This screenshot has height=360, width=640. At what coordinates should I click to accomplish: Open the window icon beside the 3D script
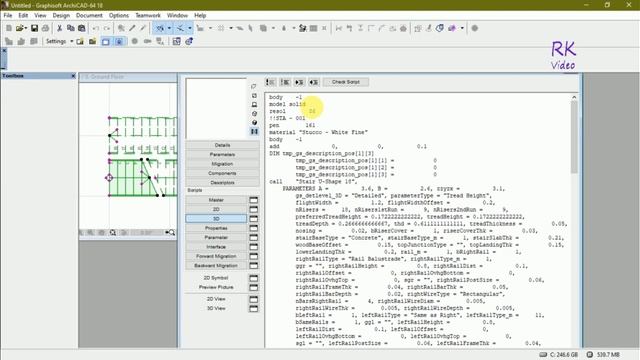[253, 219]
